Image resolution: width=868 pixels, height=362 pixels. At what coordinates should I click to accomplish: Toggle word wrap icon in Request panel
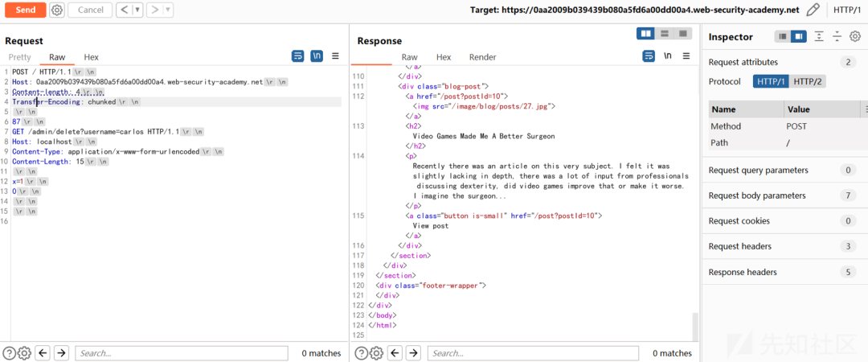[298, 56]
